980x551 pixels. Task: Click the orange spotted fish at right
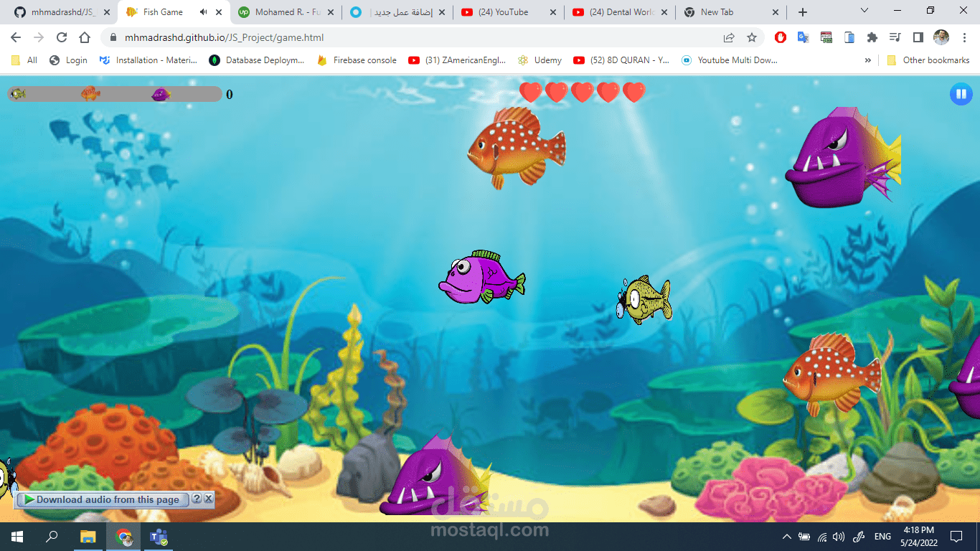pos(831,373)
